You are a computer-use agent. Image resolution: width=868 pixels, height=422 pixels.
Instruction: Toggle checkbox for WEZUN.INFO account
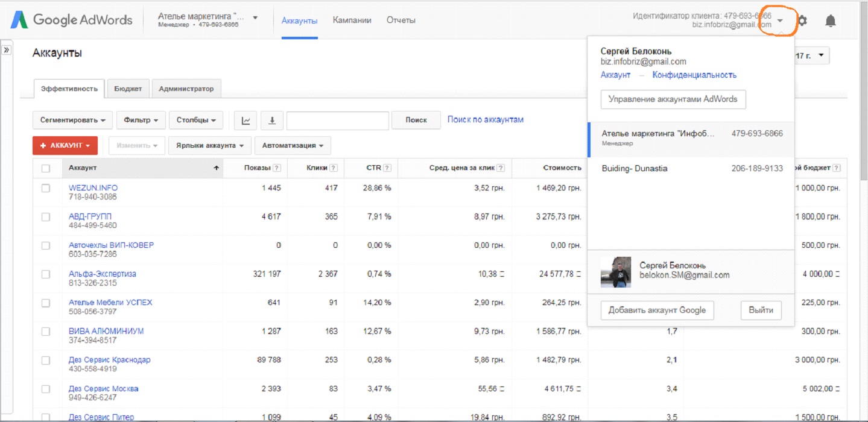pos(46,188)
